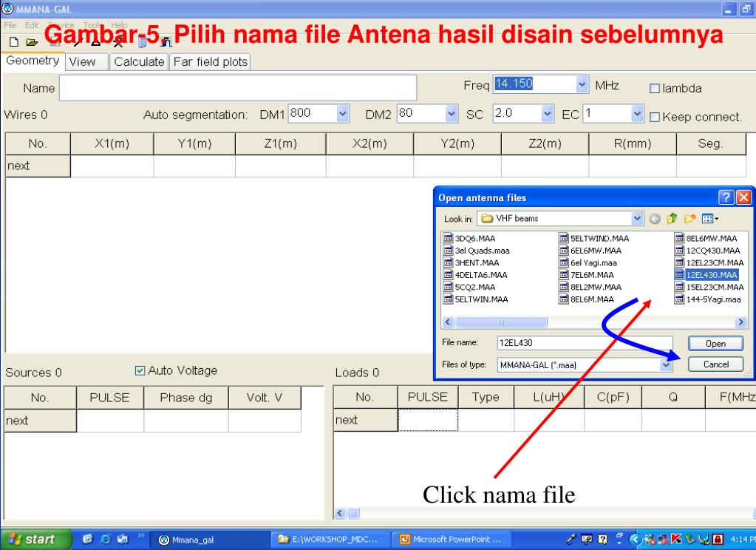The image size is (756, 550).
Task: Click the antenna comparison toolbar icon
Action: point(166,42)
